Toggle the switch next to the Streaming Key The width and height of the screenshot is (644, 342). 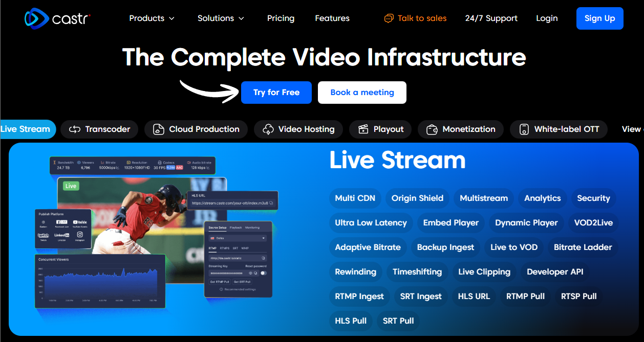point(263,273)
